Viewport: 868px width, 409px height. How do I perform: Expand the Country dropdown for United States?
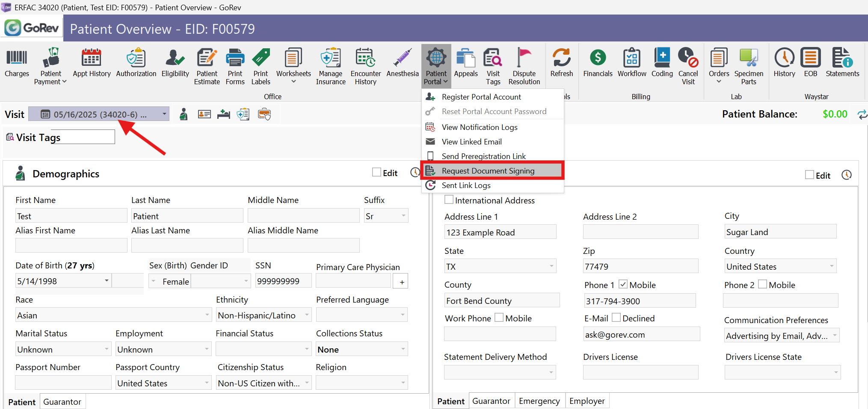831,266
